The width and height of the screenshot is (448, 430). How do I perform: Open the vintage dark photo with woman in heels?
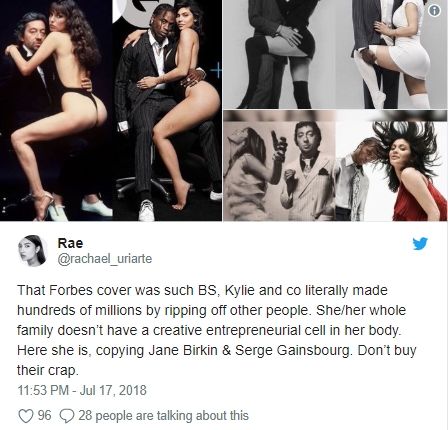click(56, 110)
